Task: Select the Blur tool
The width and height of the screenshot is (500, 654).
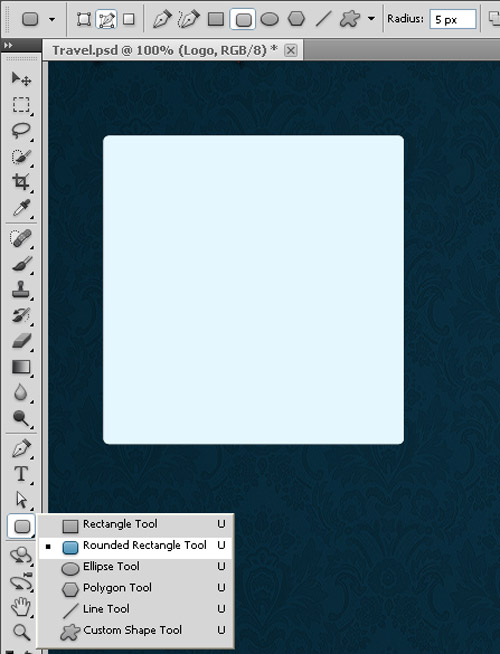Action: 21,392
